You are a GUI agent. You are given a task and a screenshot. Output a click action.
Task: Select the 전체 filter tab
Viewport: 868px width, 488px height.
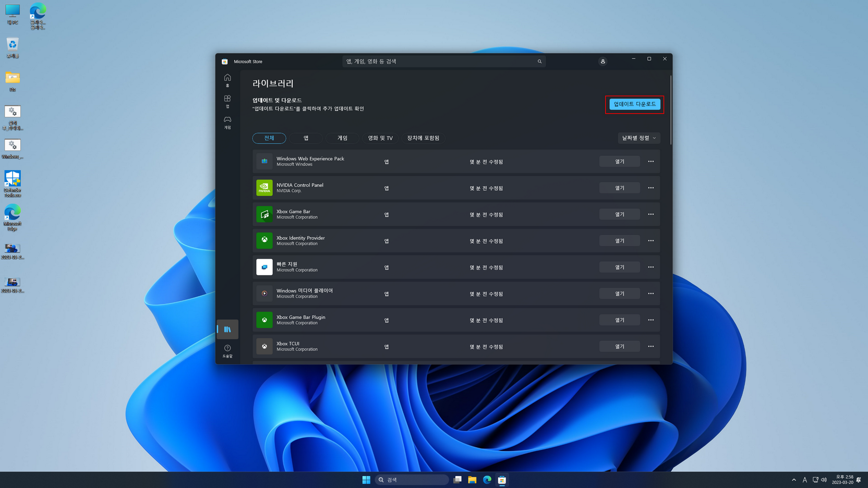pyautogui.click(x=269, y=138)
